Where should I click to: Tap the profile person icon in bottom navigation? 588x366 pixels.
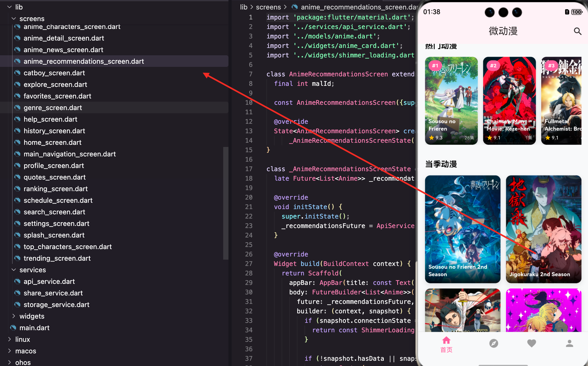[569, 343]
